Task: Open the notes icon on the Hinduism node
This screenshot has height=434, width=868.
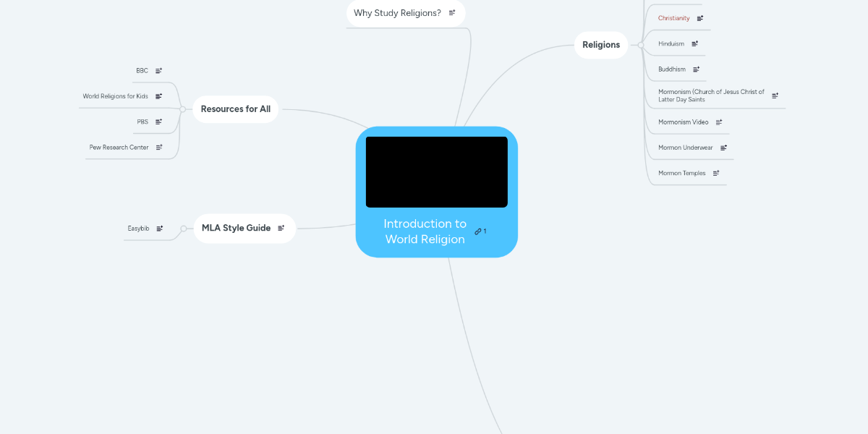Action: coord(696,43)
